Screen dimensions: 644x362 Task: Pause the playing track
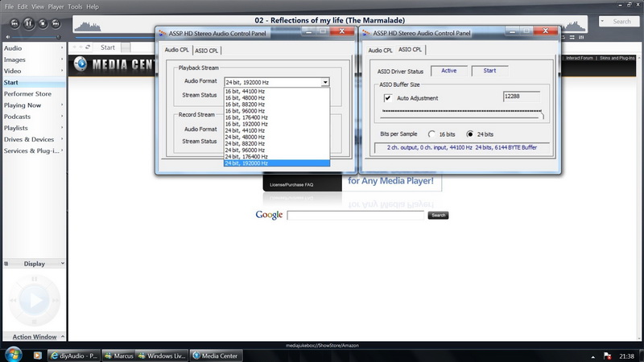click(x=29, y=23)
